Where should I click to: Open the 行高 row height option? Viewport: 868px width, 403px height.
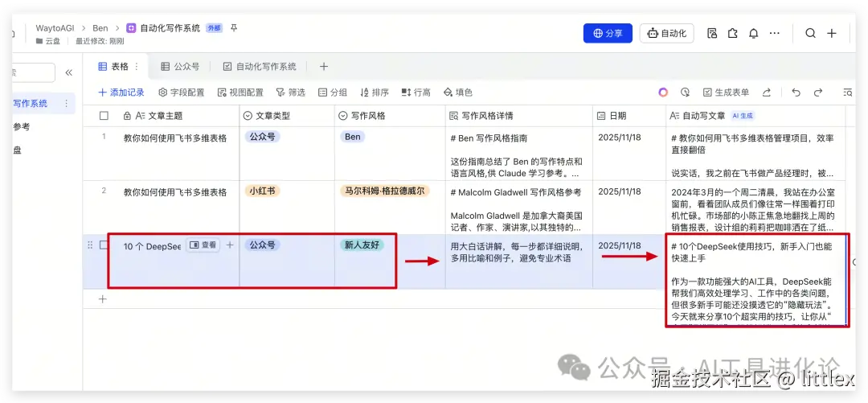416,93
